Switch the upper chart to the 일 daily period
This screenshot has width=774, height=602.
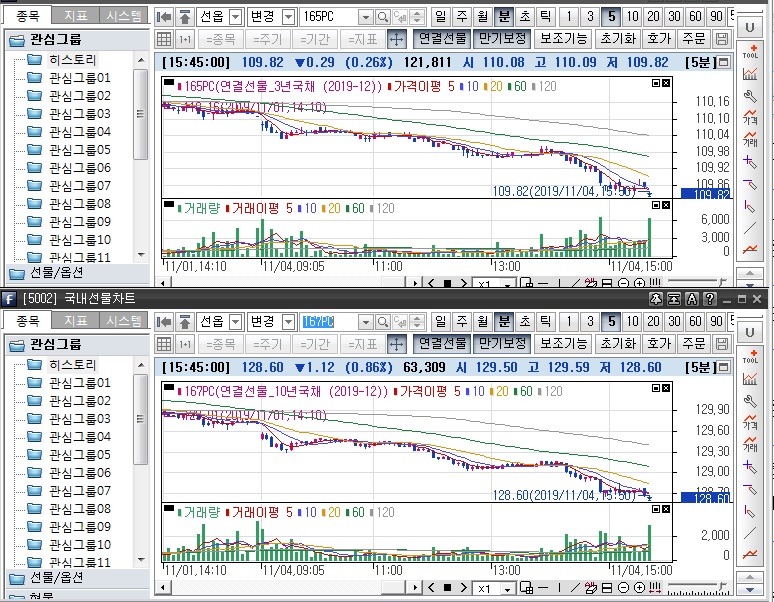(442, 17)
